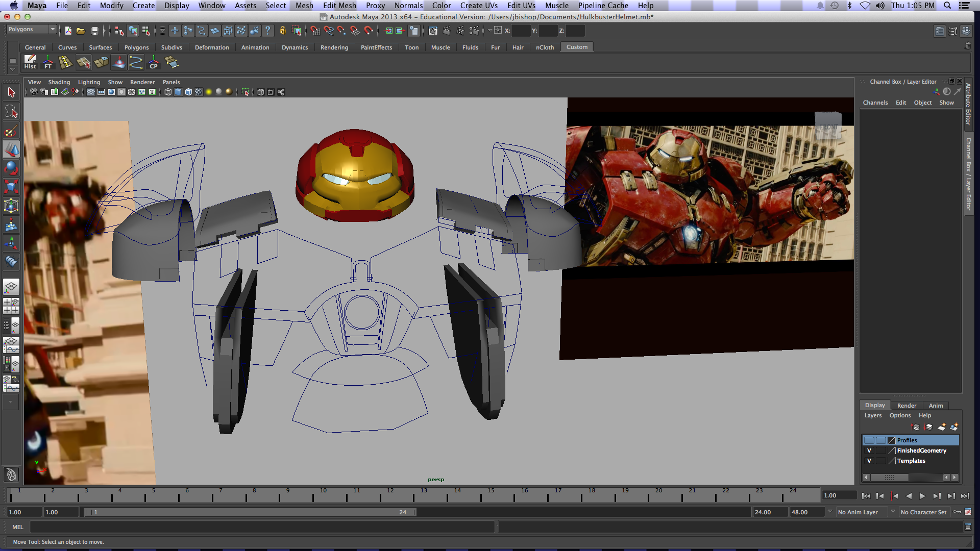This screenshot has width=980, height=551.
Task: Click the Save Scene disk icon
Action: click(94, 31)
